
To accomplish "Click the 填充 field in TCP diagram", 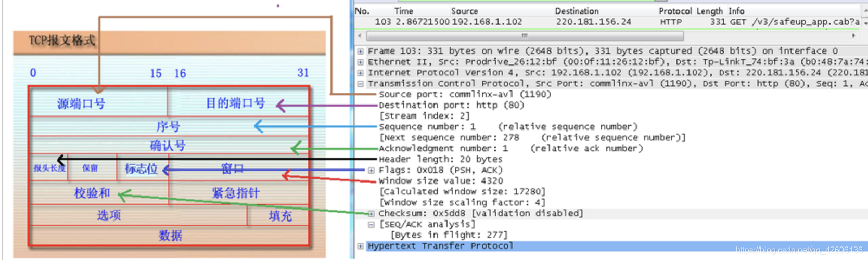I will (x=279, y=215).
